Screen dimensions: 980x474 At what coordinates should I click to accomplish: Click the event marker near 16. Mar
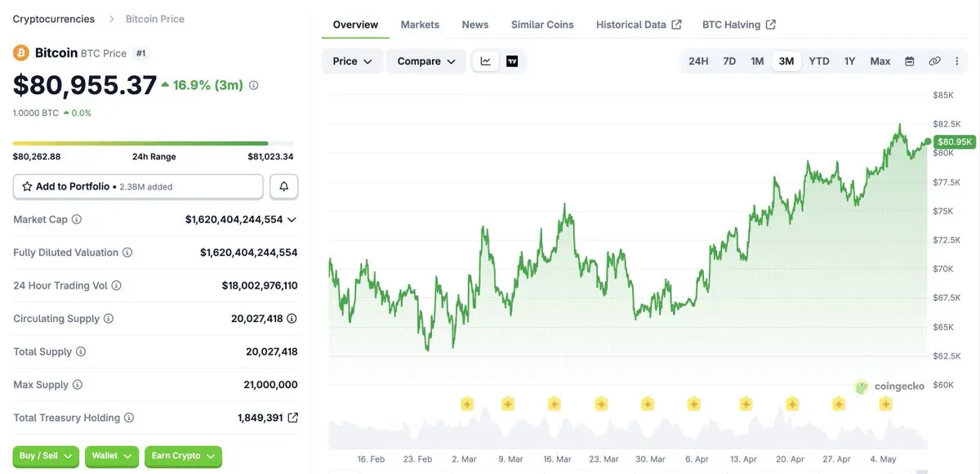pos(555,404)
